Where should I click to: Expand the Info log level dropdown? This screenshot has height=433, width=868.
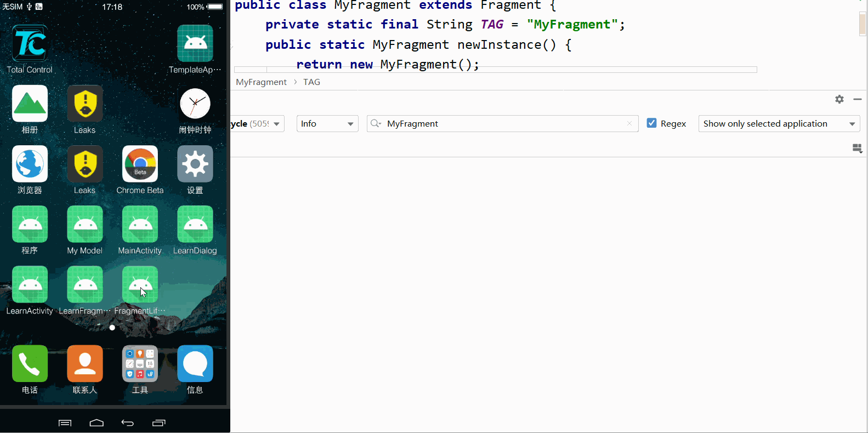[327, 124]
